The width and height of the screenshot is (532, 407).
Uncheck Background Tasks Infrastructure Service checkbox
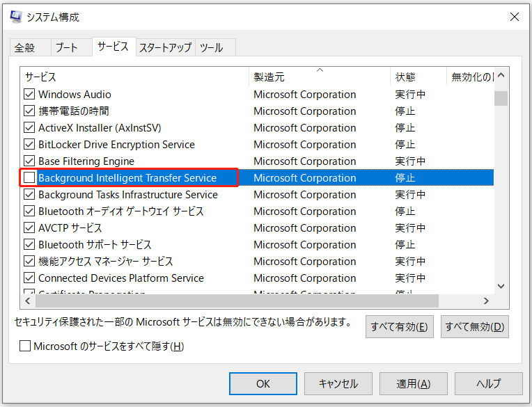[29, 195]
